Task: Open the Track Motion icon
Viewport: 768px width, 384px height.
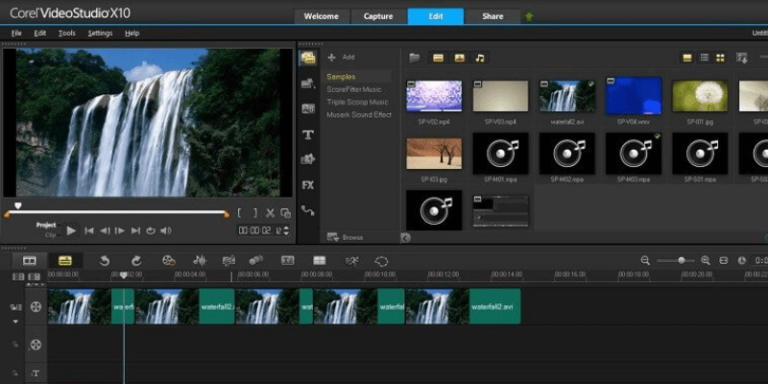Action: tap(256, 261)
